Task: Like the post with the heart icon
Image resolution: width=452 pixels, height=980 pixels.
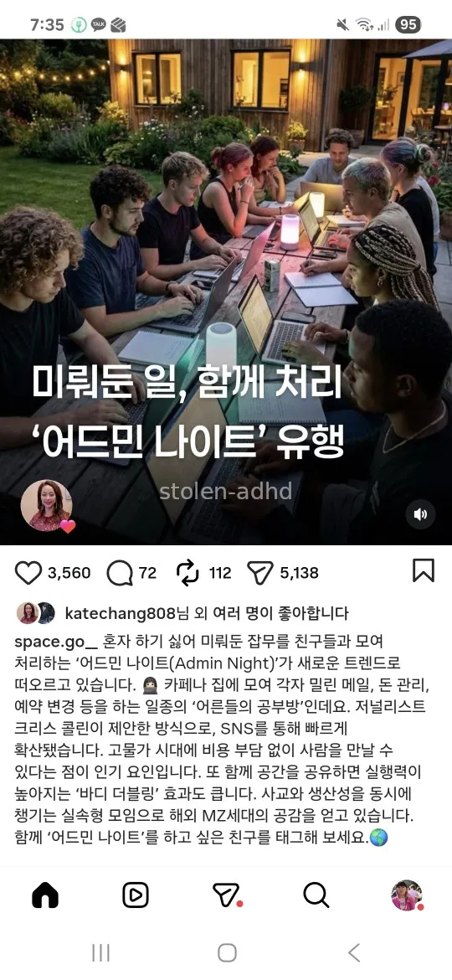Action: point(28,572)
